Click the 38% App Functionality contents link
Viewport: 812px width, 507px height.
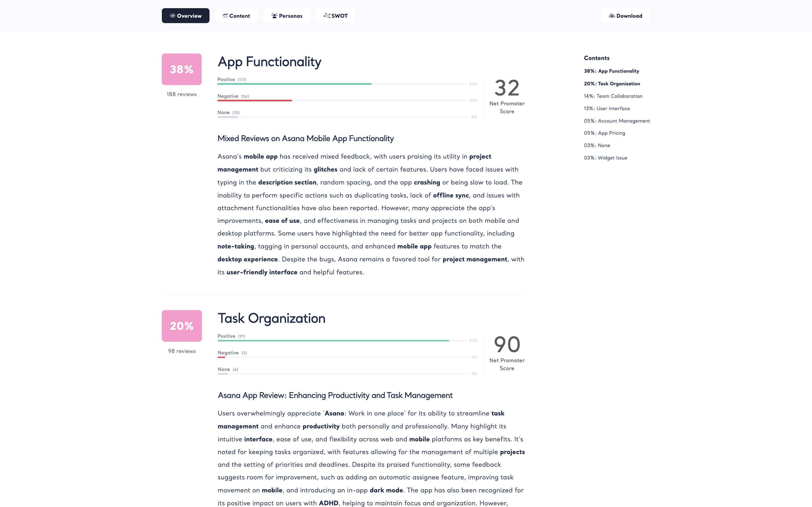611,71
